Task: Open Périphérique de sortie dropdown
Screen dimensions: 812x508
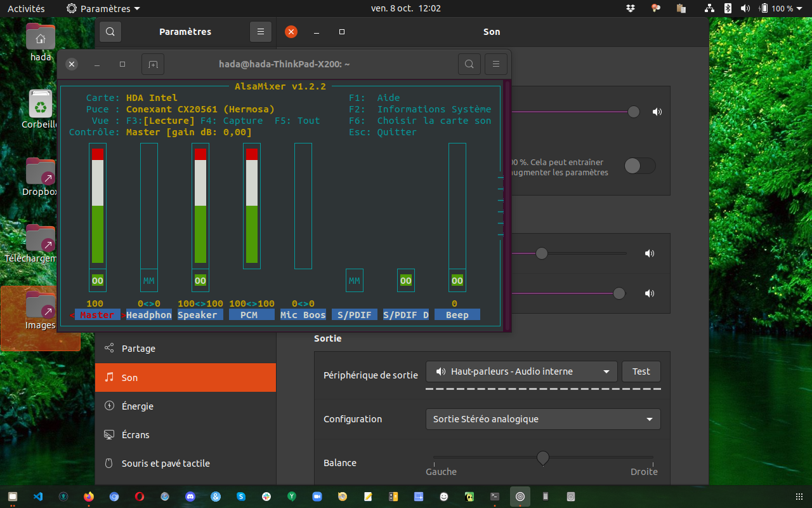Action: pyautogui.click(x=521, y=371)
